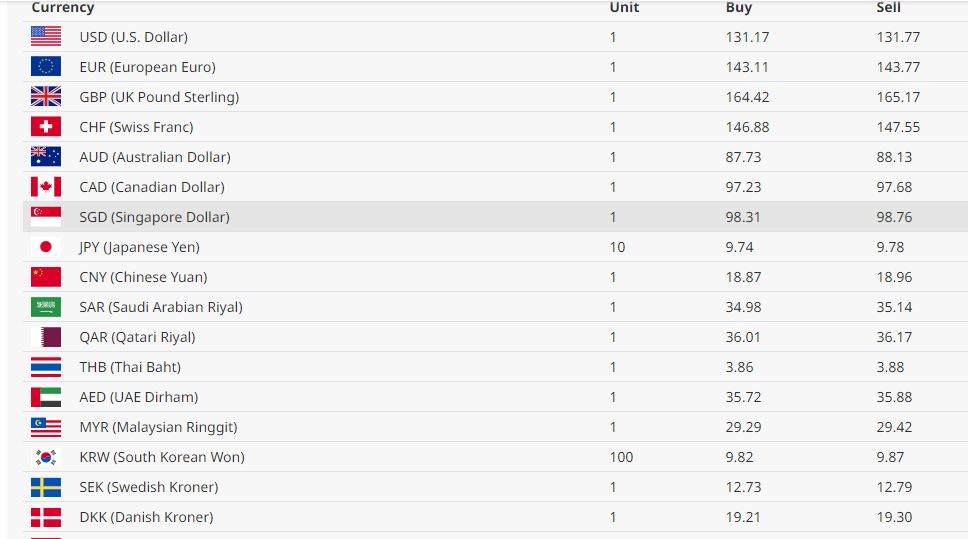Click the Japanese flag icon
The width and height of the screenshot is (968, 539).
[x=46, y=247]
